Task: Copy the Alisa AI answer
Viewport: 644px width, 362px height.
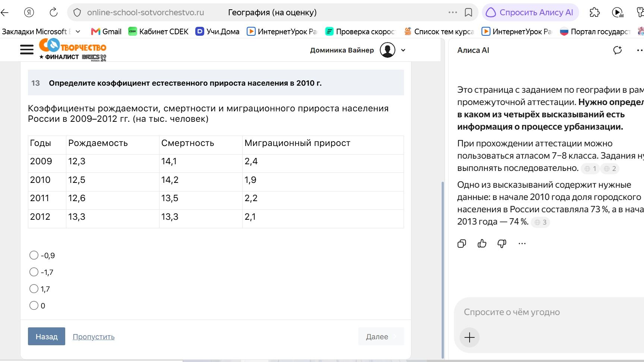Action: coord(462,244)
